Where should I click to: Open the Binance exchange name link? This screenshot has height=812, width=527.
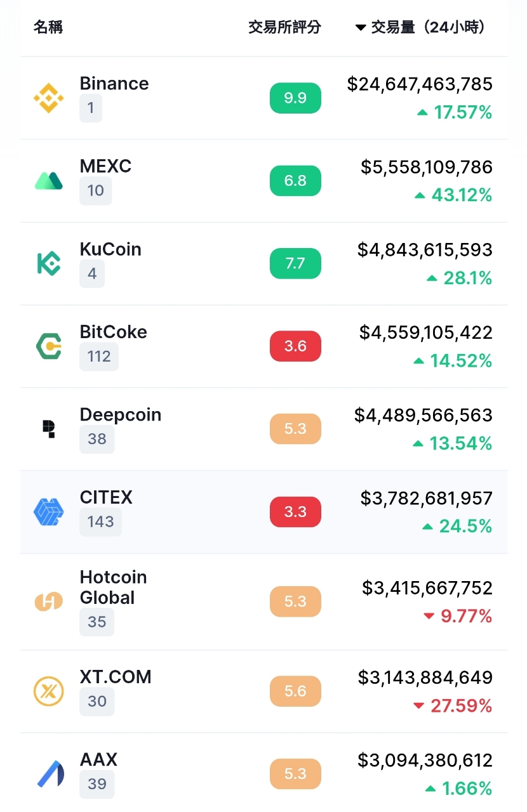[x=114, y=84]
